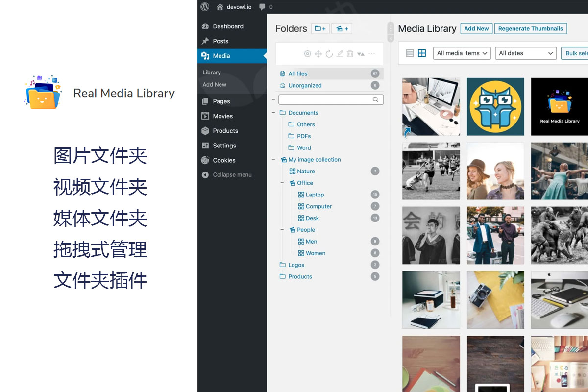Click the WordPress logo in admin bar
The image size is (588, 392).
(205, 7)
